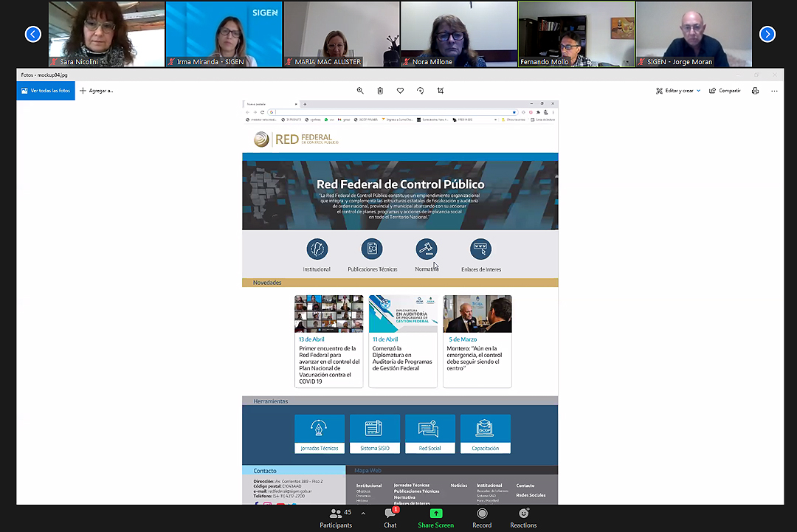The width and height of the screenshot is (797, 532).
Task: Click the Jornadas Técnicas tool tile
Action: 320,434
